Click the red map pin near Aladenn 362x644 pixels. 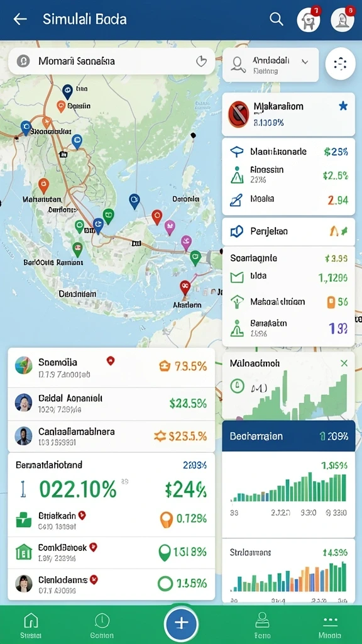tap(185, 287)
